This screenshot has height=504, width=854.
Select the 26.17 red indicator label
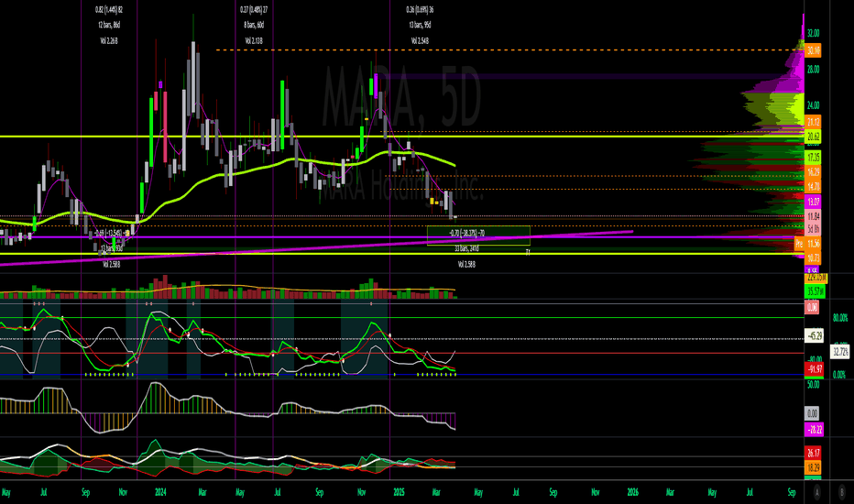813,454
